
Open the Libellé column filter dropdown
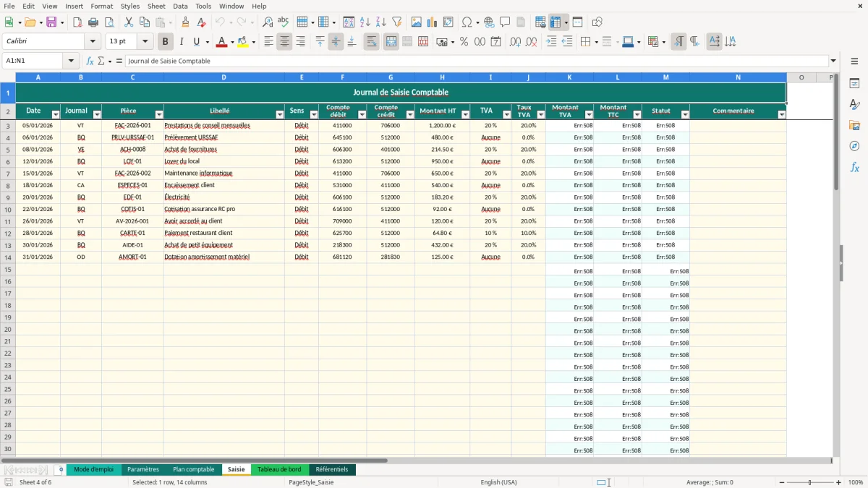point(280,115)
